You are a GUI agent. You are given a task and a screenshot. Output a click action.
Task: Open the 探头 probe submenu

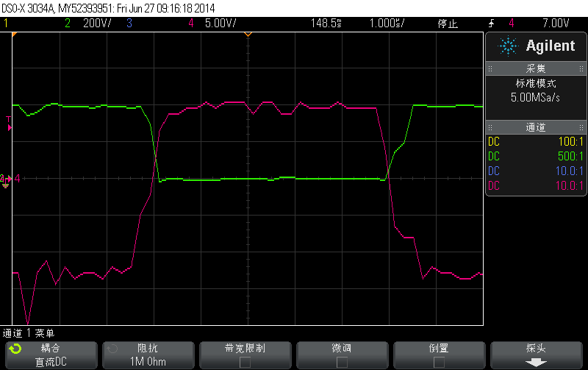(537, 355)
